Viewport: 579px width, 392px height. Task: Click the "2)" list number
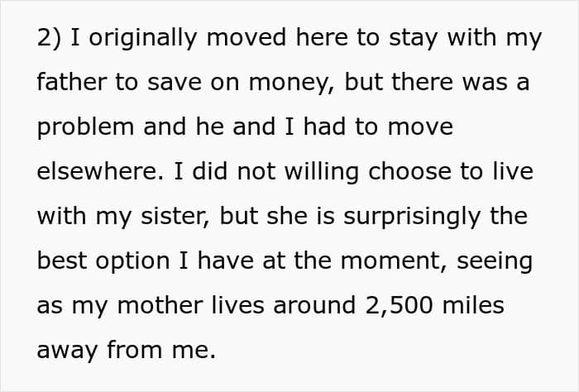(49, 38)
